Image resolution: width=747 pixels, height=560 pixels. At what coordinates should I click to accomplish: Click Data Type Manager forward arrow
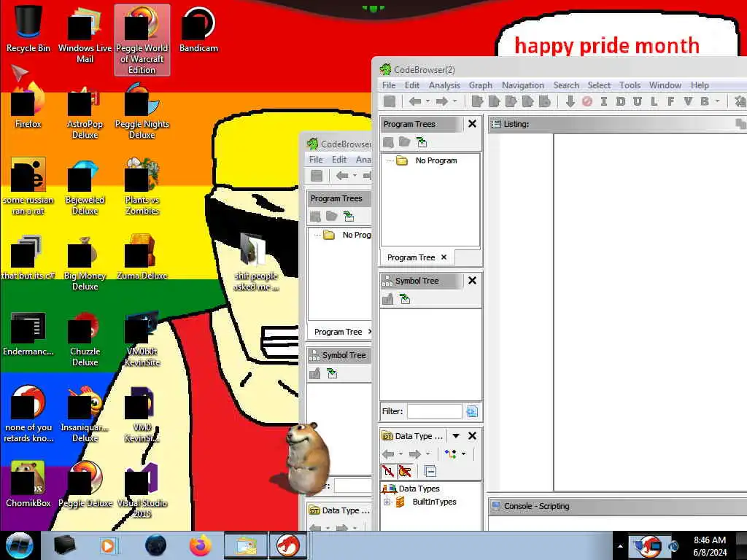coord(415,454)
